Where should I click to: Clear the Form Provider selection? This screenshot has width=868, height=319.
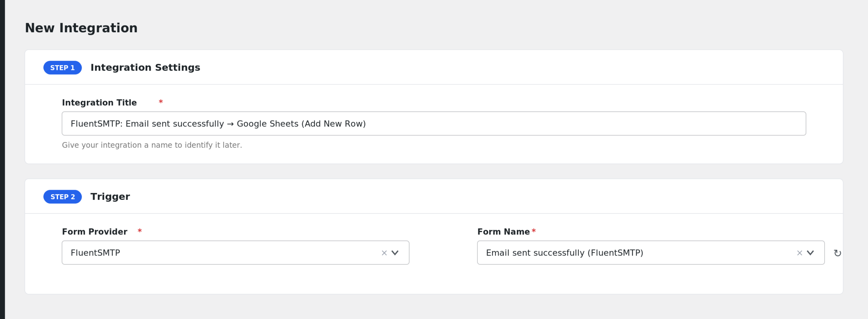384,253
